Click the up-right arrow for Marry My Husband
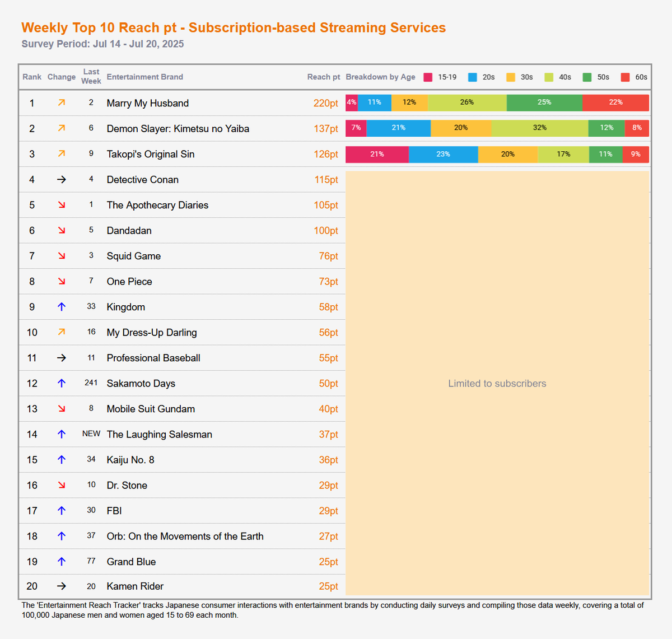 coord(62,102)
